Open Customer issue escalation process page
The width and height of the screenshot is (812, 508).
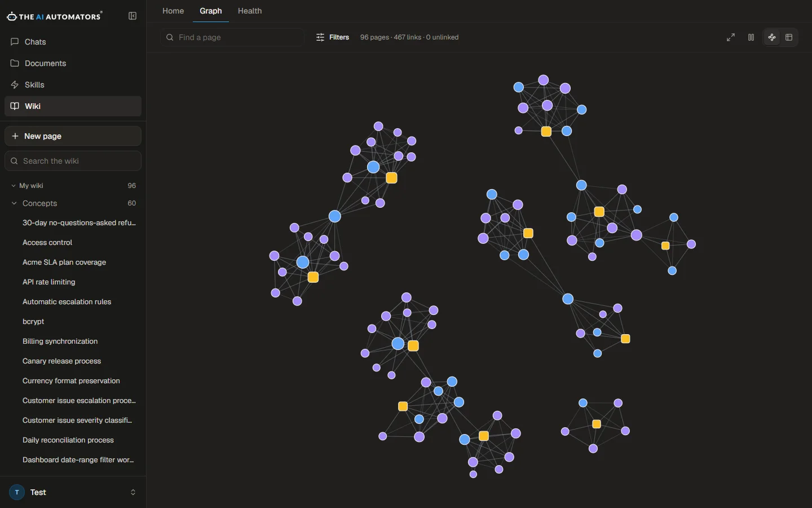(x=80, y=401)
